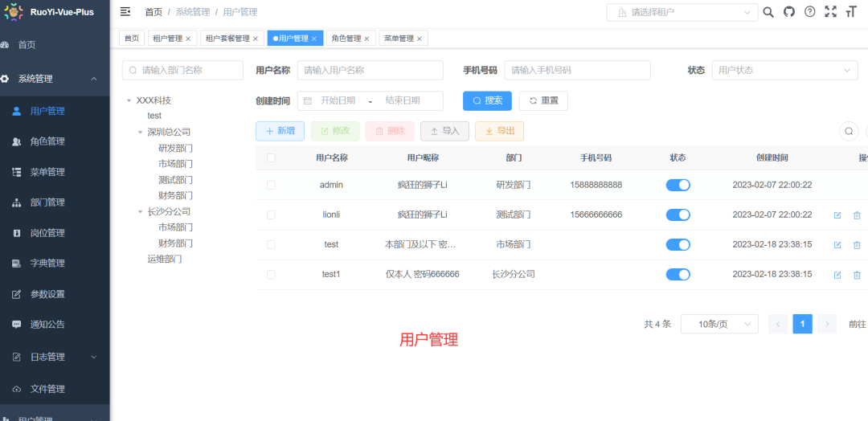Screen dimensions: 868x421
Task: Close the 租户管理 tab
Action: [188, 39]
